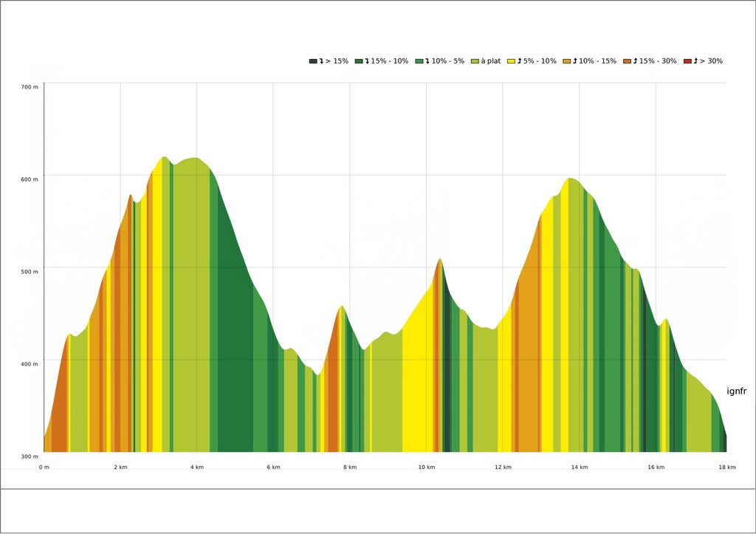Click the red ascent > 30% legend swatch
The image size is (756, 534).
[687, 61]
